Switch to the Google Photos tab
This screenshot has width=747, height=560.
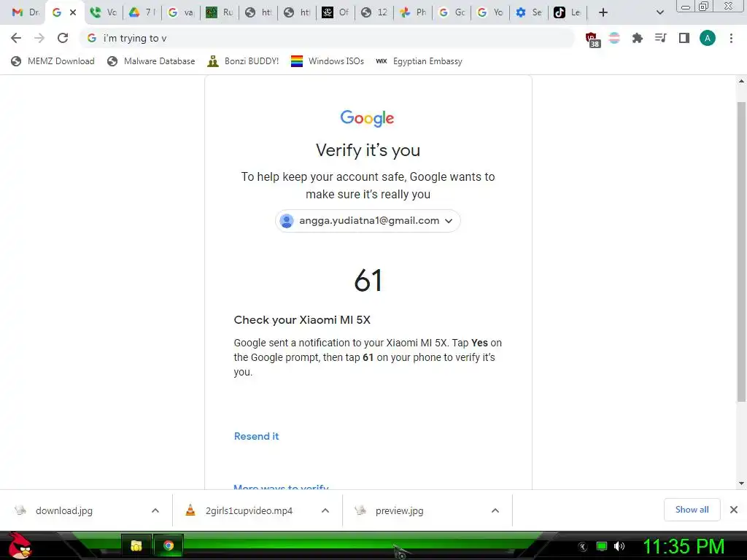click(x=412, y=12)
